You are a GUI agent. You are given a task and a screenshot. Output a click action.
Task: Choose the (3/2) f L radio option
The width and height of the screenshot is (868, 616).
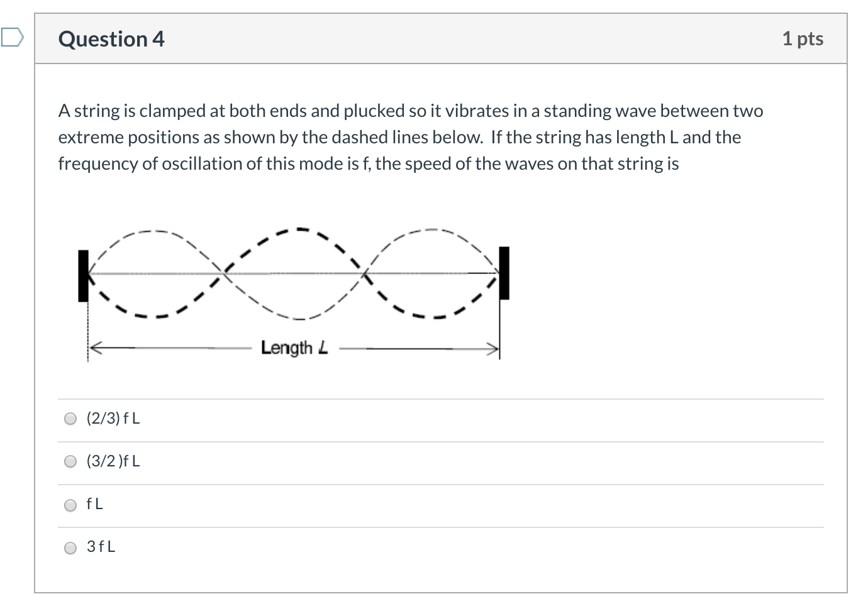point(70,461)
